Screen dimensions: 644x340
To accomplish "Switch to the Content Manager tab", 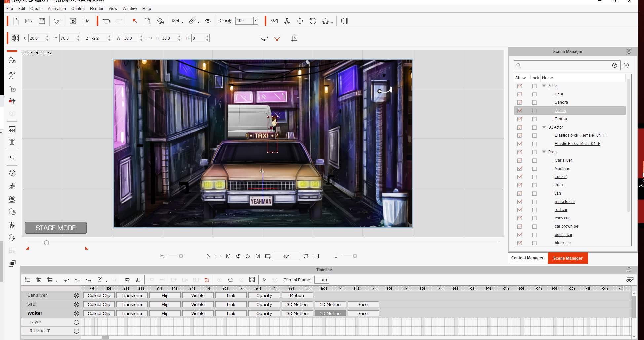I will (x=527, y=258).
